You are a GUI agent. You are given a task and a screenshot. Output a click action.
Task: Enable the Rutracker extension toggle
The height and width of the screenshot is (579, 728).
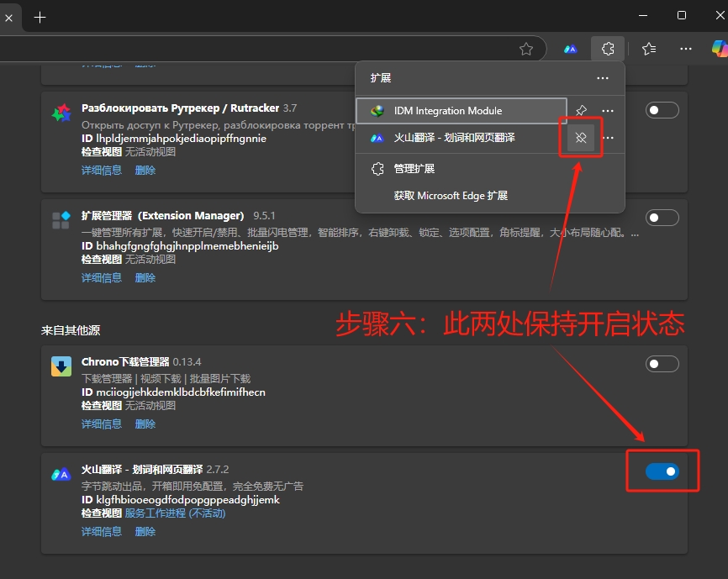[662, 110]
